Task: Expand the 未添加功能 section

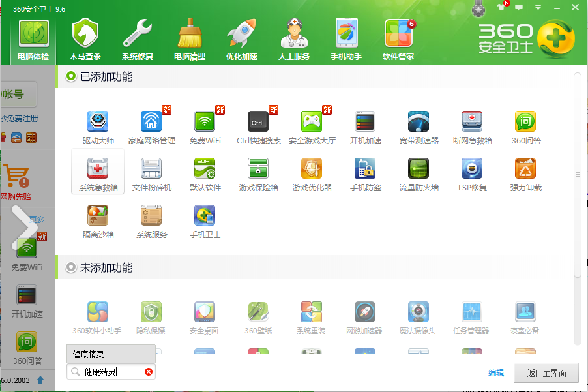Action: pos(70,267)
